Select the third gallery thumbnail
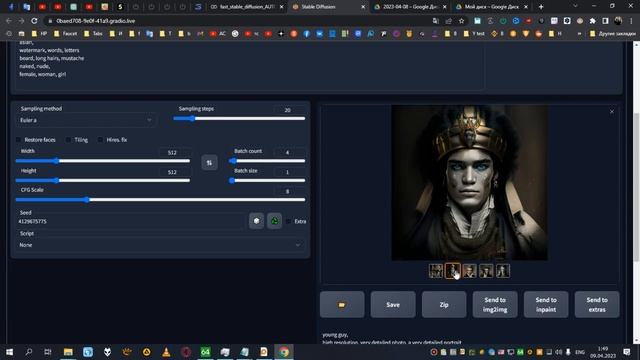 pyautogui.click(x=469, y=271)
